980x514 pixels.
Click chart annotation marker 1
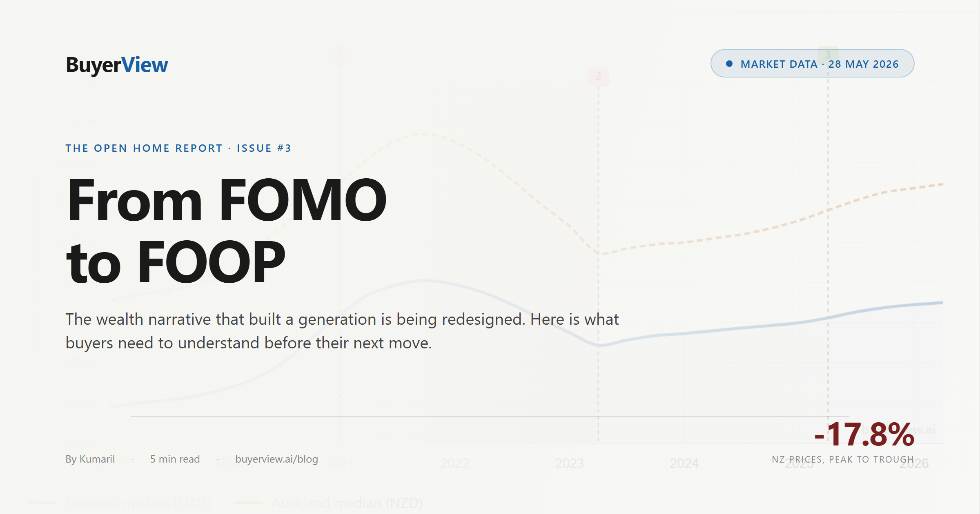[340, 55]
